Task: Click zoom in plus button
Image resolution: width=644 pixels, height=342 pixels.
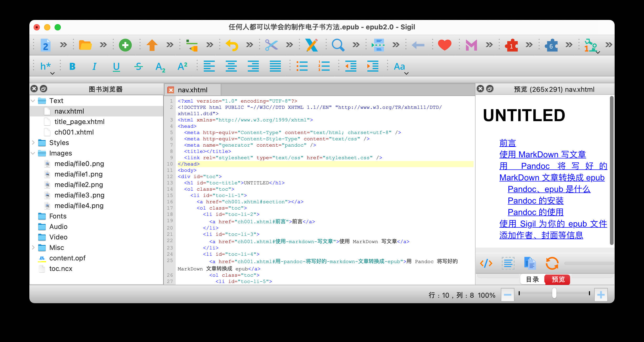Action: click(601, 295)
